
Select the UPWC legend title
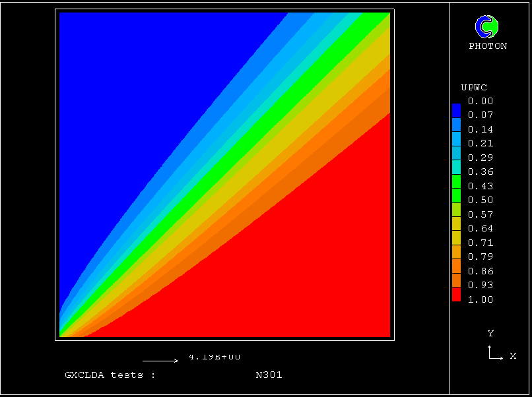[x=474, y=87]
